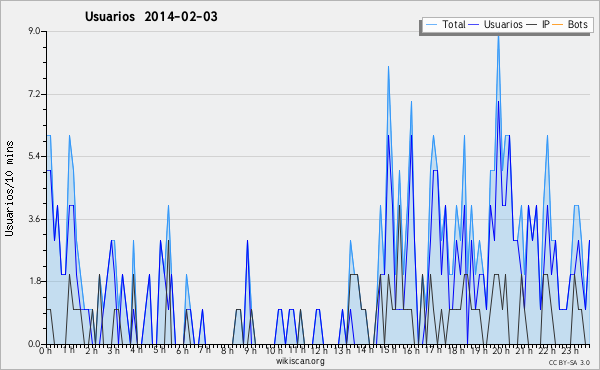Image resolution: width=600 pixels, height=370 pixels.
Task: Click the y-axis value '9.0'
Action: (x=34, y=31)
